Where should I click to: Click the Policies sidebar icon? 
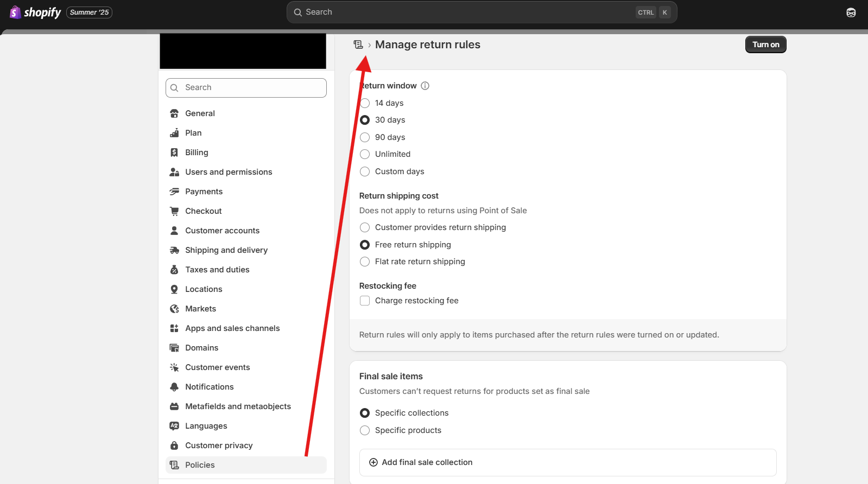(x=174, y=465)
